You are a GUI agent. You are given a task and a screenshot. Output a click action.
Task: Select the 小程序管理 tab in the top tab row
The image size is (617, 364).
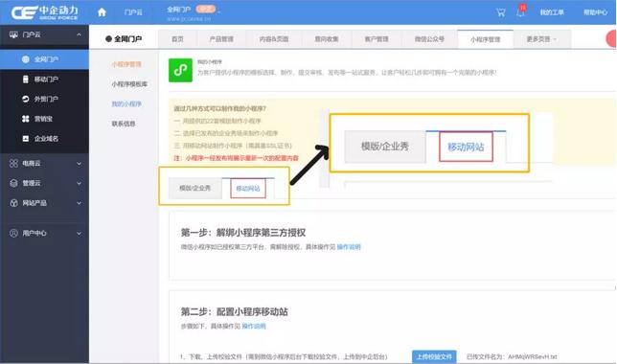486,39
